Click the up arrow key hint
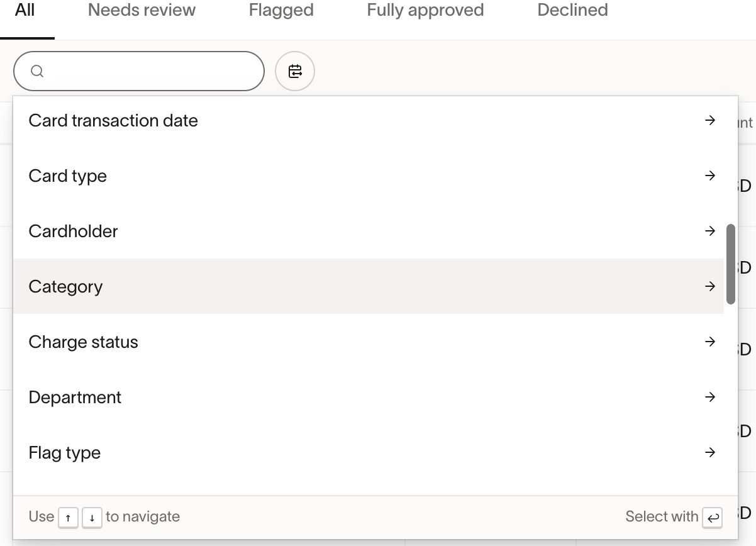This screenshot has width=756, height=546. 68,518
